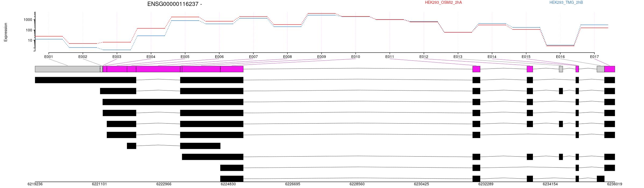This screenshot has width=644, height=188.
Task: Select exon label E013
Action: [x=458, y=57]
